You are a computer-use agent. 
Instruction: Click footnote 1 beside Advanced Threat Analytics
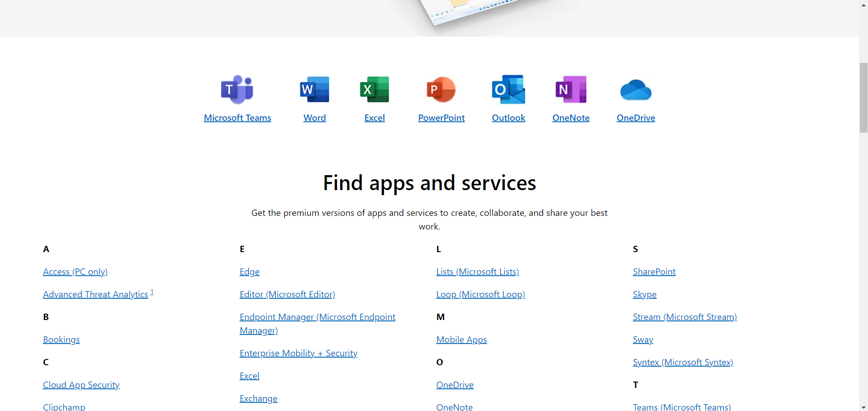point(152,292)
